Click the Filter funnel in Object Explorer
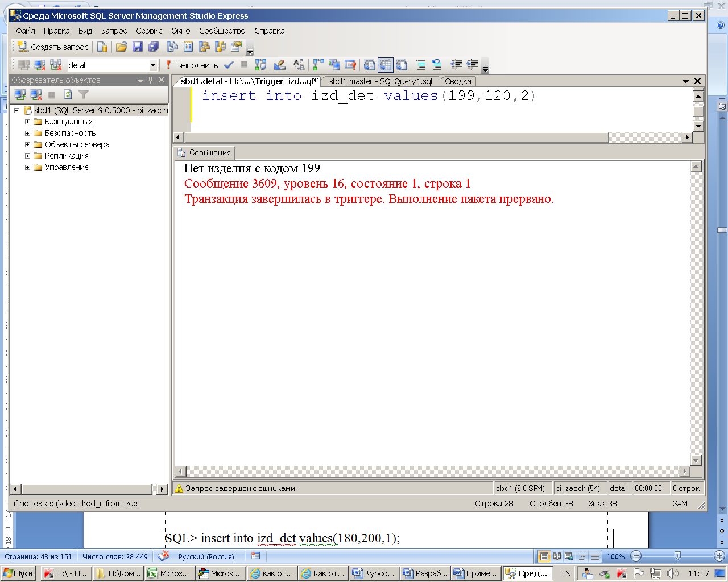 tap(84, 95)
